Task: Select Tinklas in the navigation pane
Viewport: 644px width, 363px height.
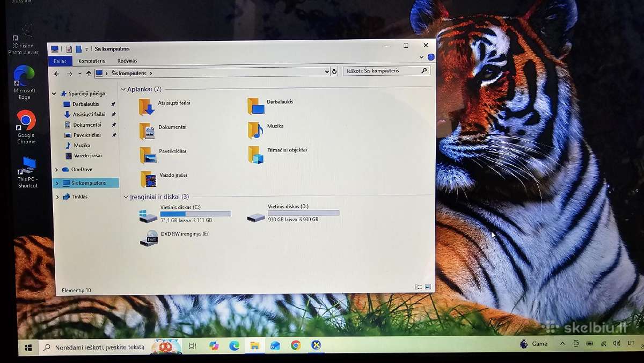Action: tap(79, 197)
